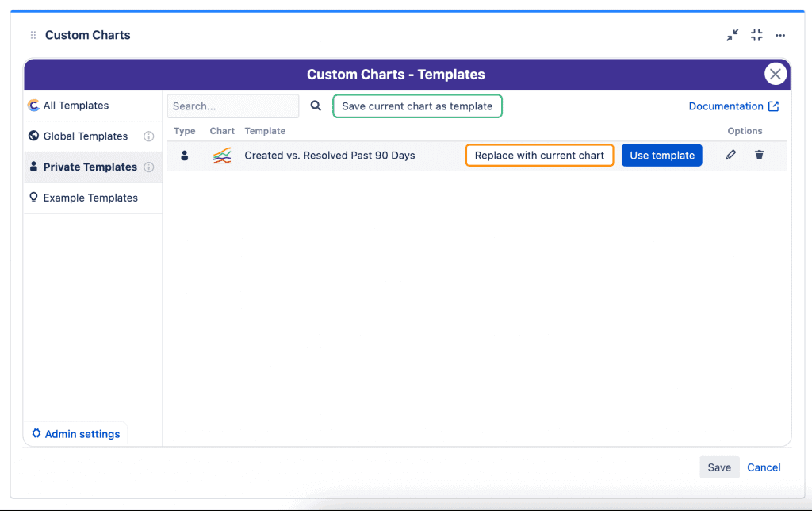The width and height of the screenshot is (812, 511).
Task: Focus the template Search input field
Action: click(x=233, y=106)
